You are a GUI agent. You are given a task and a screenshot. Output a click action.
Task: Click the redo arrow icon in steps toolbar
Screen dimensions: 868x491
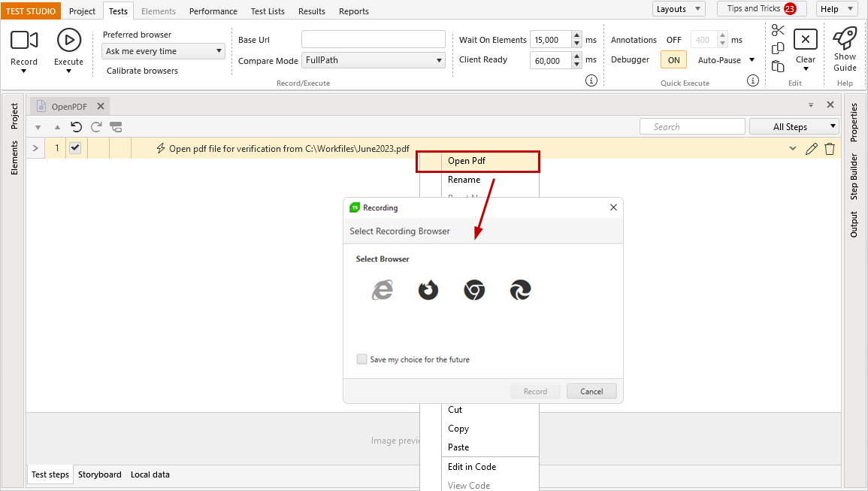pos(96,127)
